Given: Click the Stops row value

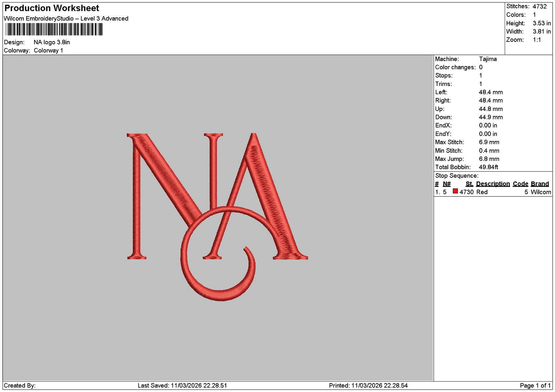Looking at the screenshot, I should pos(480,76).
